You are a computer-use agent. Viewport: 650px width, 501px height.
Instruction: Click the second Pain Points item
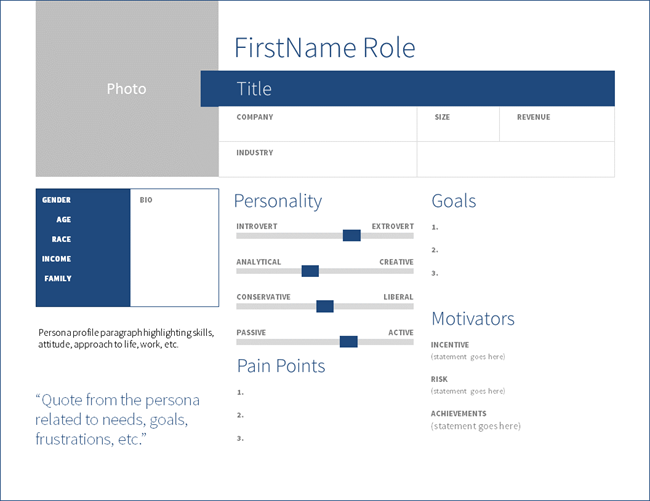(x=242, y=415)
